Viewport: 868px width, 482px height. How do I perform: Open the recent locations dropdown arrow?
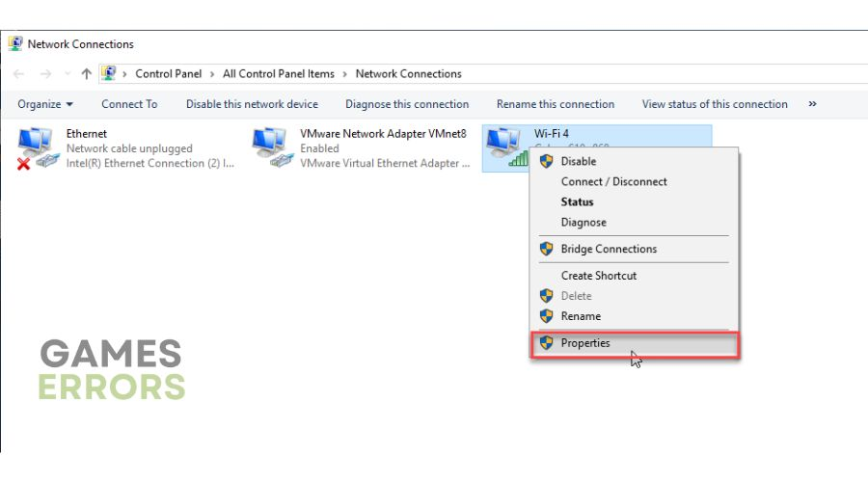pos(67,74)
